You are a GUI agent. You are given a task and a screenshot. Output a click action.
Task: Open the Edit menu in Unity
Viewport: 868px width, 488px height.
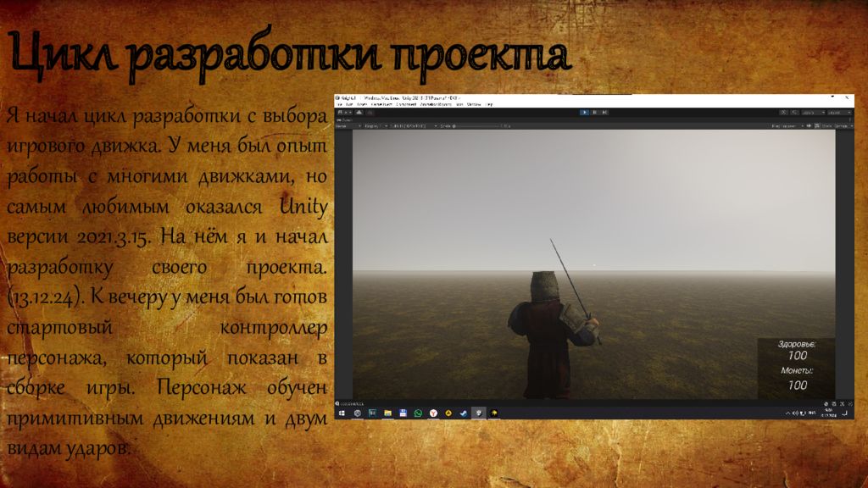(350, 104)
